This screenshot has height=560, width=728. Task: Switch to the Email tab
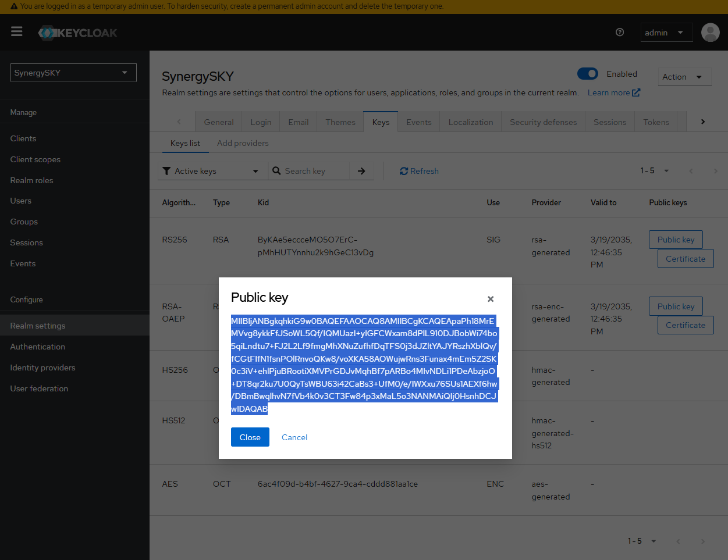point(299,122)
